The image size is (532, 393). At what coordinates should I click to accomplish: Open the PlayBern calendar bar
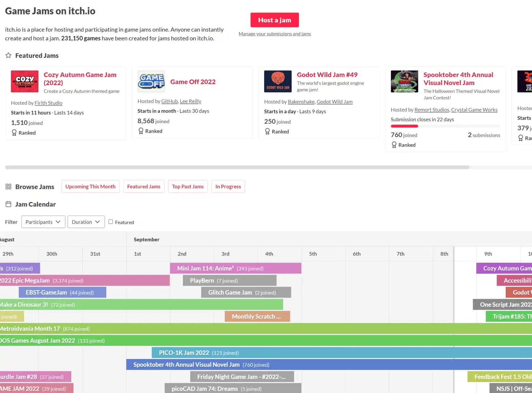[230, 280]
